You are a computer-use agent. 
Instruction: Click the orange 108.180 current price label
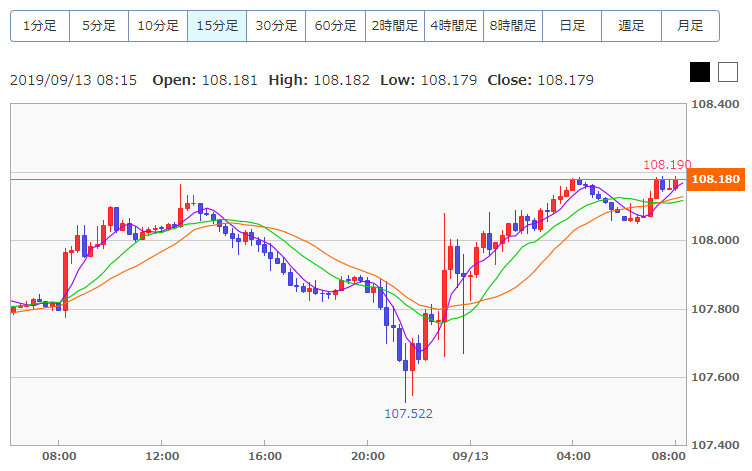716,179
